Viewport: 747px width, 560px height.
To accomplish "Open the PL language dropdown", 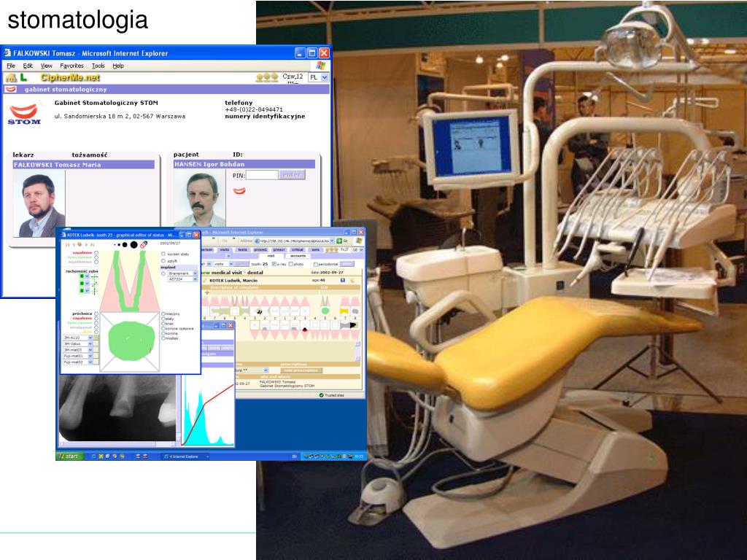I will [319, 77].
